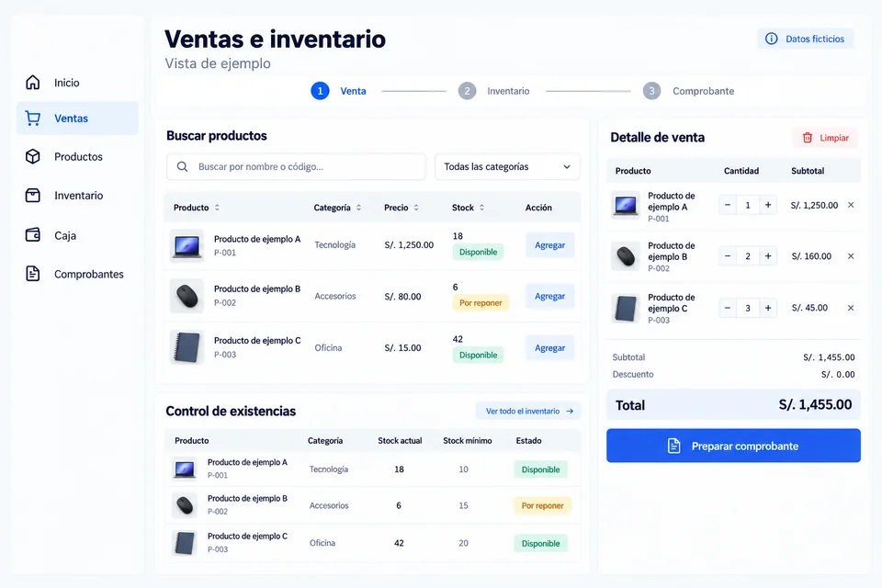
Task: Remove Producto de ejemplo B from sale
Action: click(x=851, y=256)
